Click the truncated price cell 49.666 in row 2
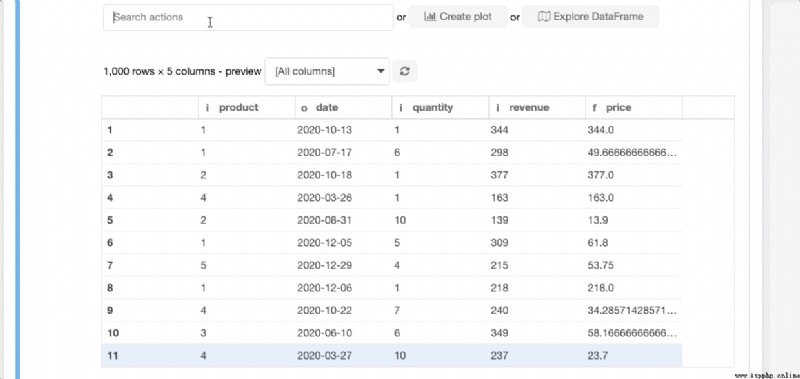 [632, 153]
